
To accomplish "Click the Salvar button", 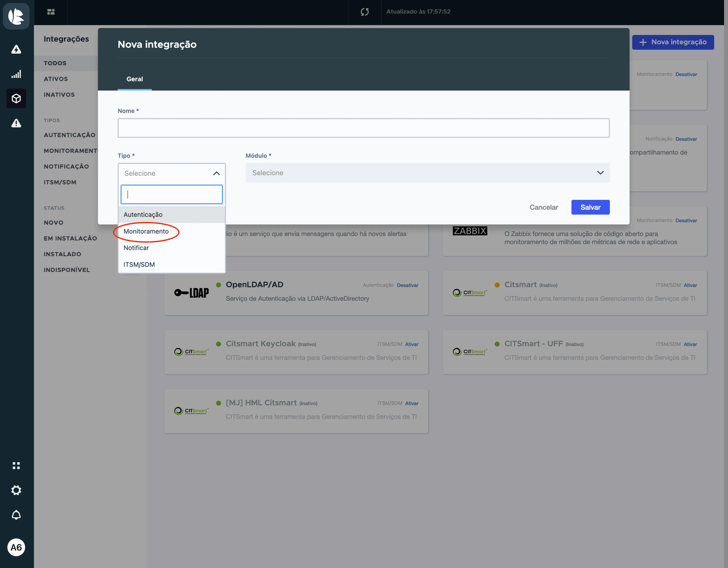I will tap(590, 207).
